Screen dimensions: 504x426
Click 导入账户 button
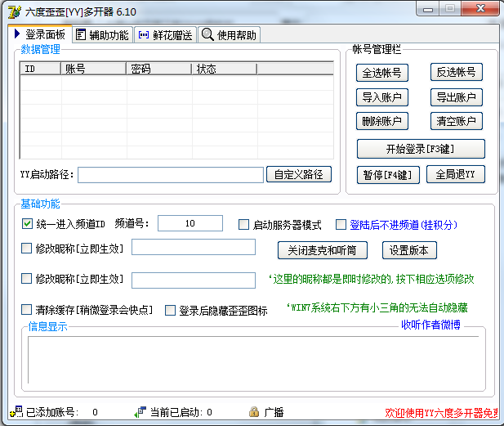(381, 97)
